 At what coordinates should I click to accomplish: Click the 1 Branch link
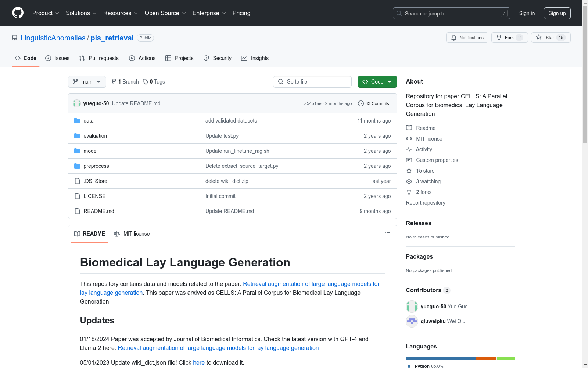click(125, 82)
